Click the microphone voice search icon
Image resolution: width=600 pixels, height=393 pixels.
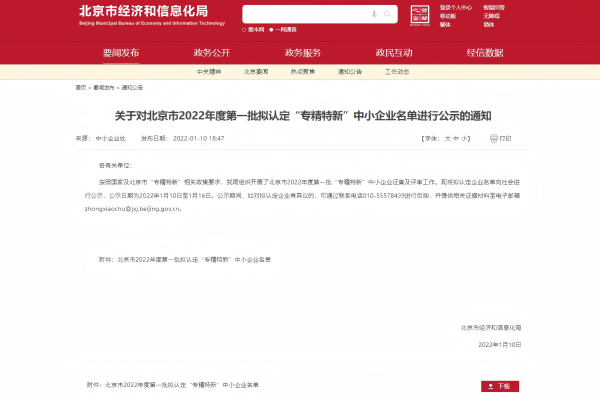[x=374, y=14]
